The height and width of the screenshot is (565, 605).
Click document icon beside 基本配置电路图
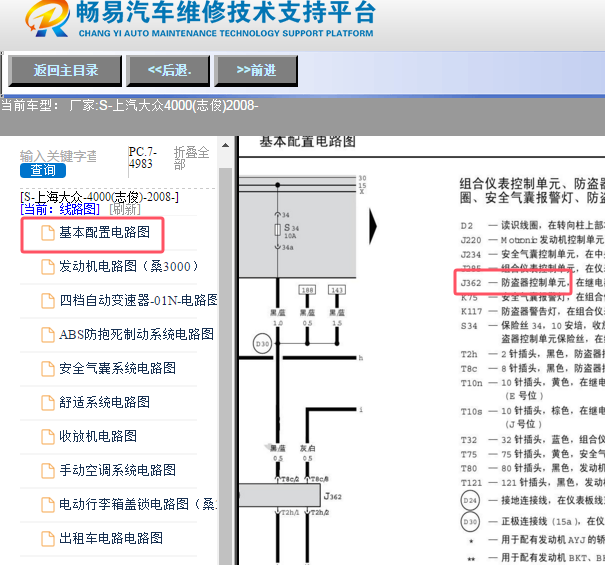pyautogui.click(x=48, y=233)
